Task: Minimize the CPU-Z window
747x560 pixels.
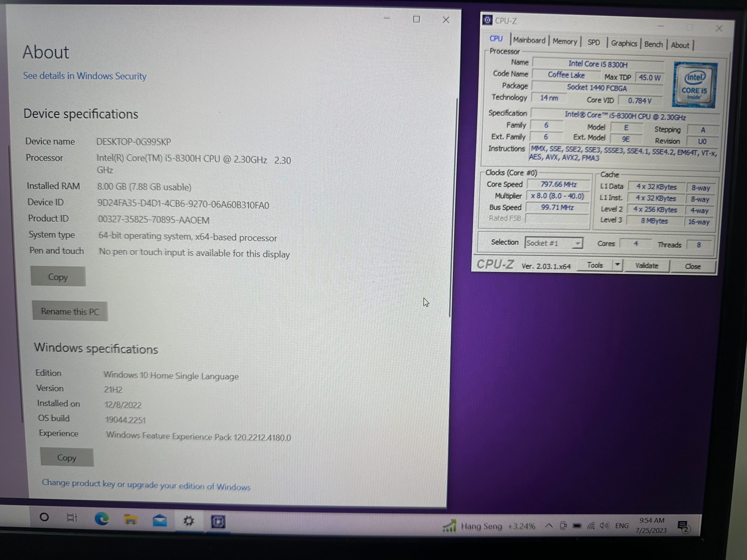Action: click(x=661, y=26)
